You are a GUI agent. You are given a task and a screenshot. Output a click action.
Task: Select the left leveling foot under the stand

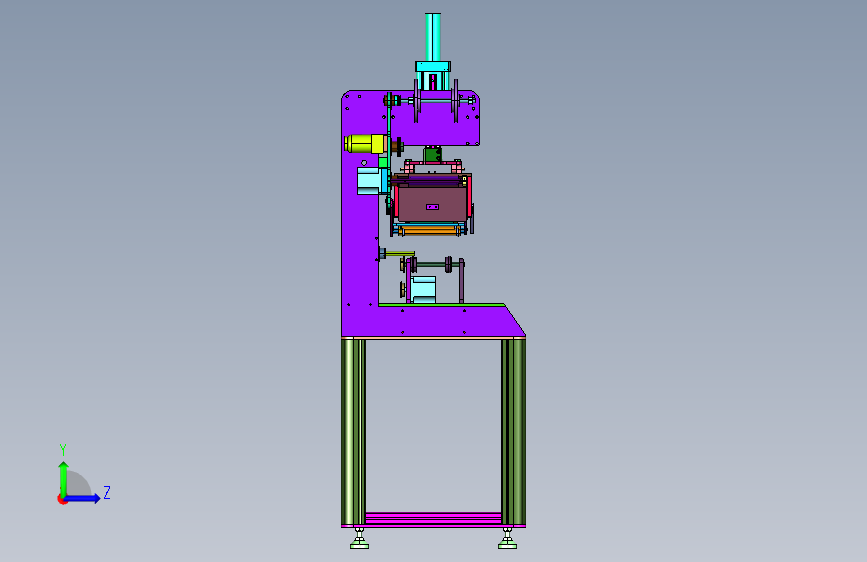tap(359, 539)
